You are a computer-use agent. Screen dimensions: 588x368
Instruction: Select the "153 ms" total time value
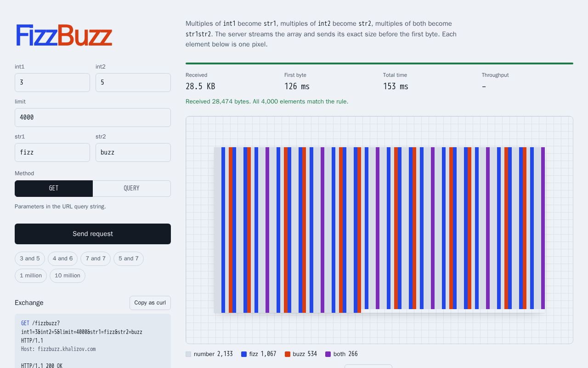point(396,86)
